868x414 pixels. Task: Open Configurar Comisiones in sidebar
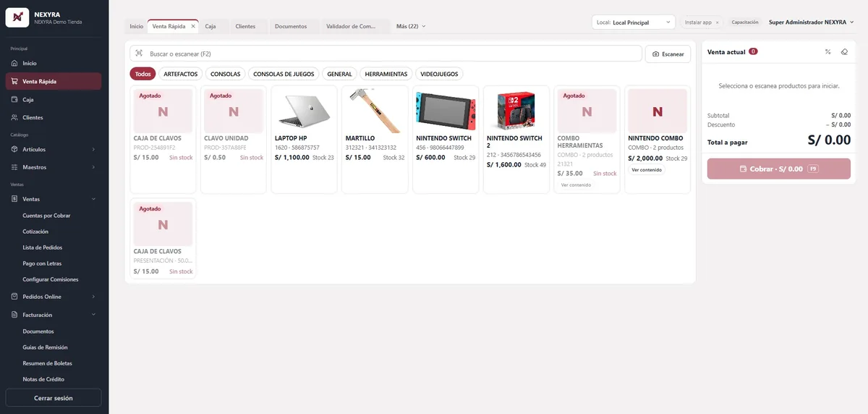pyautogui.click(x=51, y=279)
